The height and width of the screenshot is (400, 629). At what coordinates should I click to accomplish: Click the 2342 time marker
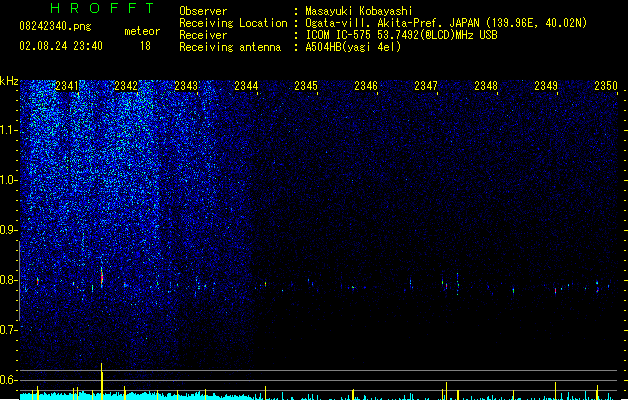[126, 86]
